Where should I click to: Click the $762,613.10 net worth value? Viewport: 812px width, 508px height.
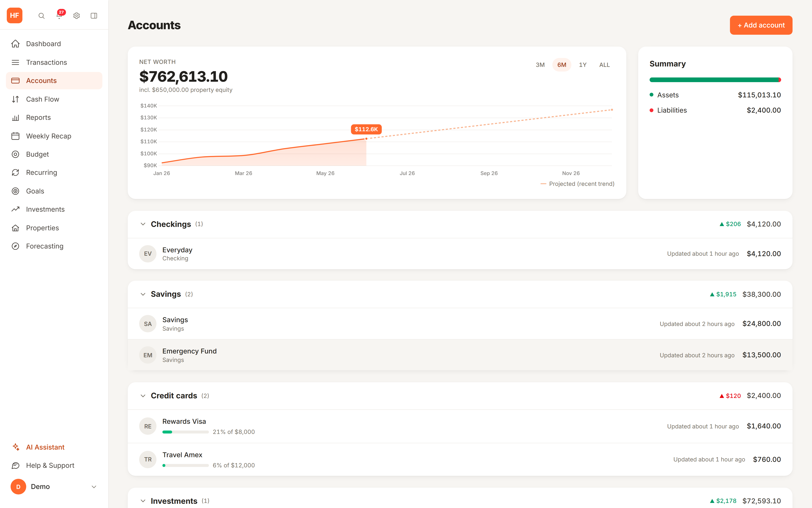pyautogui.click(x=184, y=77)
